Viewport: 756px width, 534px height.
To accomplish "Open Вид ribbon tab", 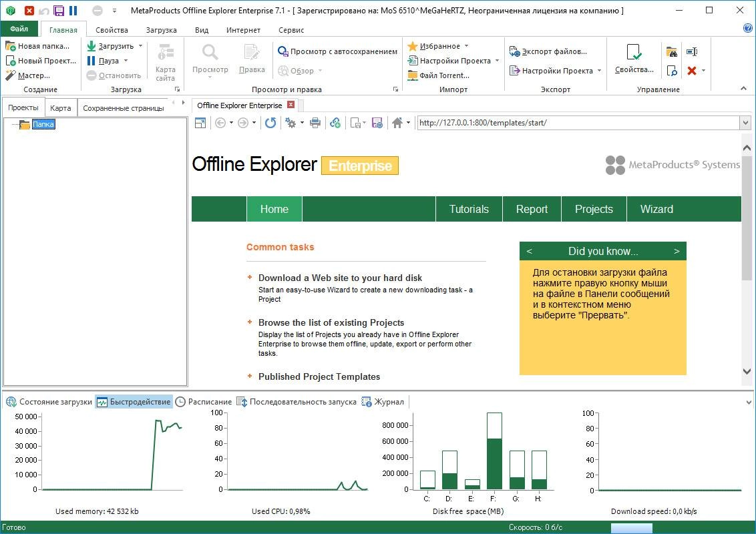I will (x=202, y=30).
